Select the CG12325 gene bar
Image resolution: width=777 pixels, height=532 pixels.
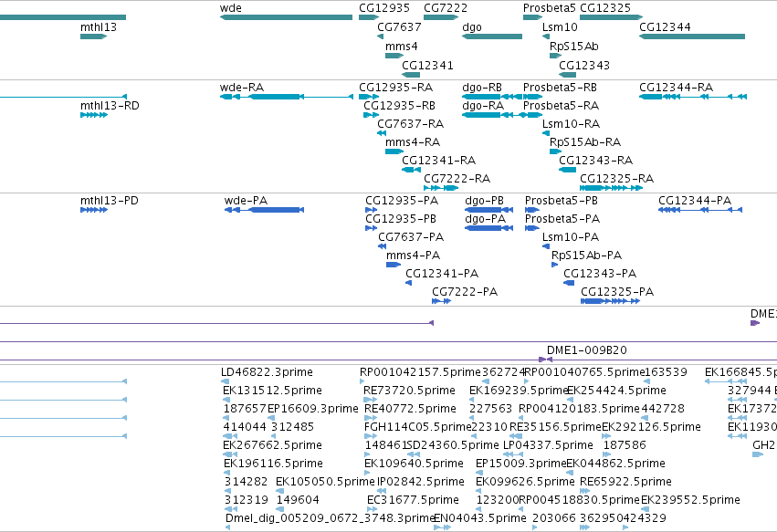pyautogui.click(x=611, y=17)
